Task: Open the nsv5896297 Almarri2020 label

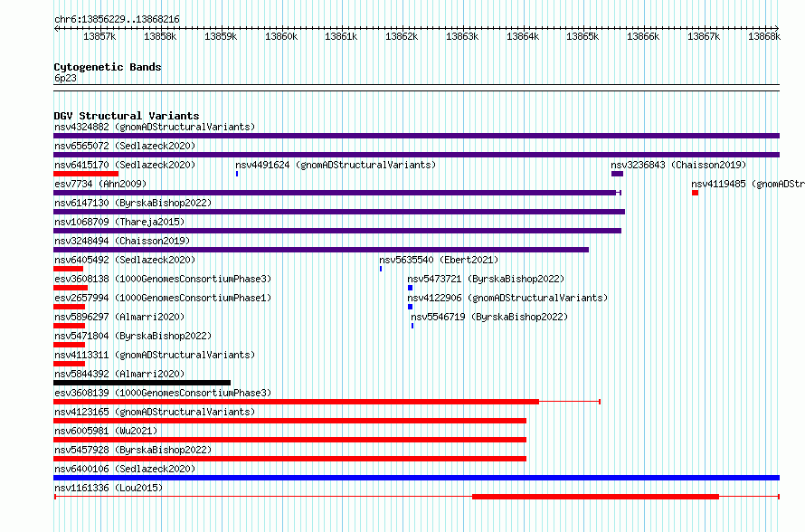Action: [119, 317]
